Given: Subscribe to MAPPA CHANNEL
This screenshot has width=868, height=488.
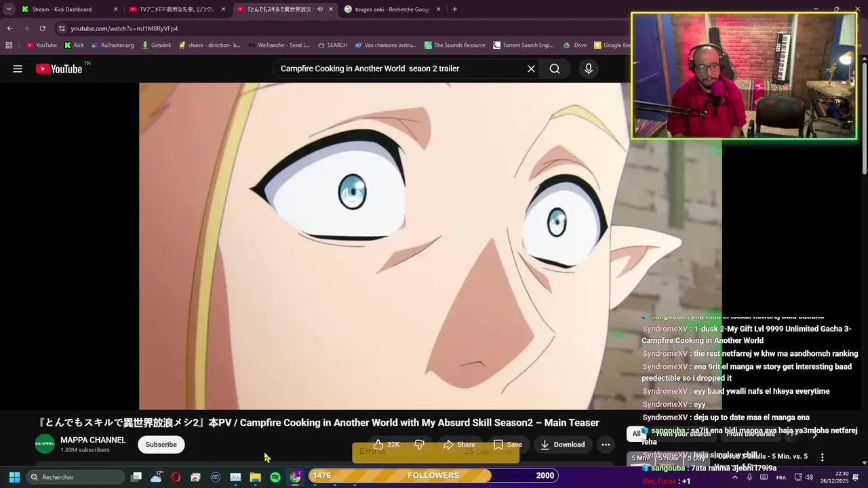Looking at the screenshot, I should click(161, 445).
